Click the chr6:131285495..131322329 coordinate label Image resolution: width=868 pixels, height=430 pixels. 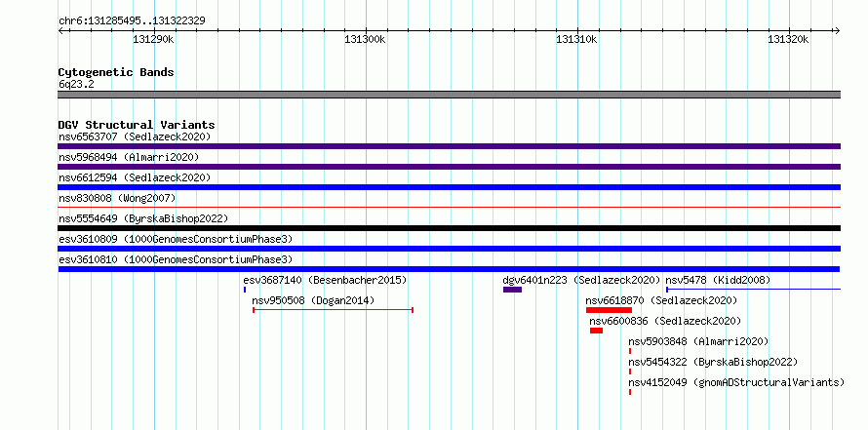pyautogui.click(x=132, y=21)
